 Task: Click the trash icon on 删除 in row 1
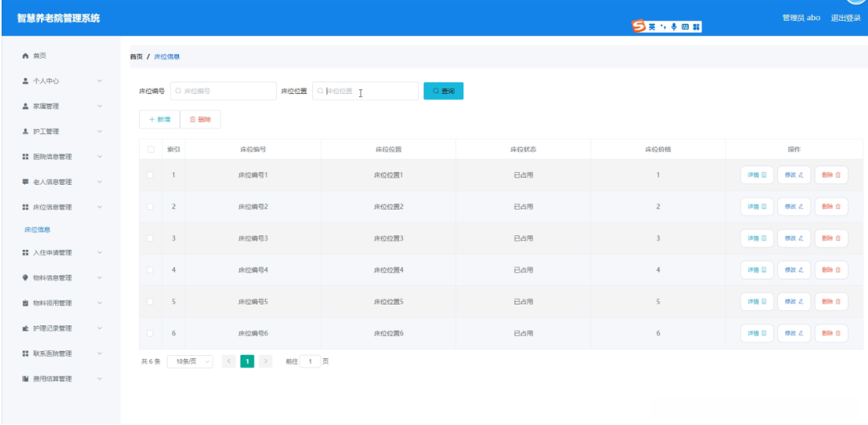[838, 175]
